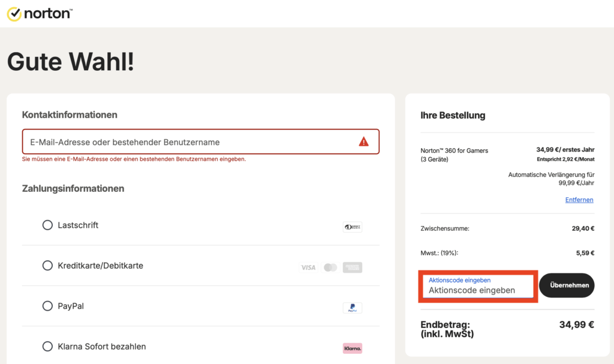Click the Mwst.: (19%) label
Screen dimensions: 614x364
tap(440, 253)
